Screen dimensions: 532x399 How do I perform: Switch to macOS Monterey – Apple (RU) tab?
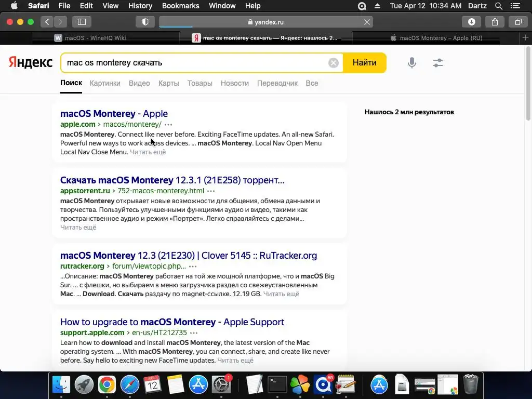coord(436,38)
